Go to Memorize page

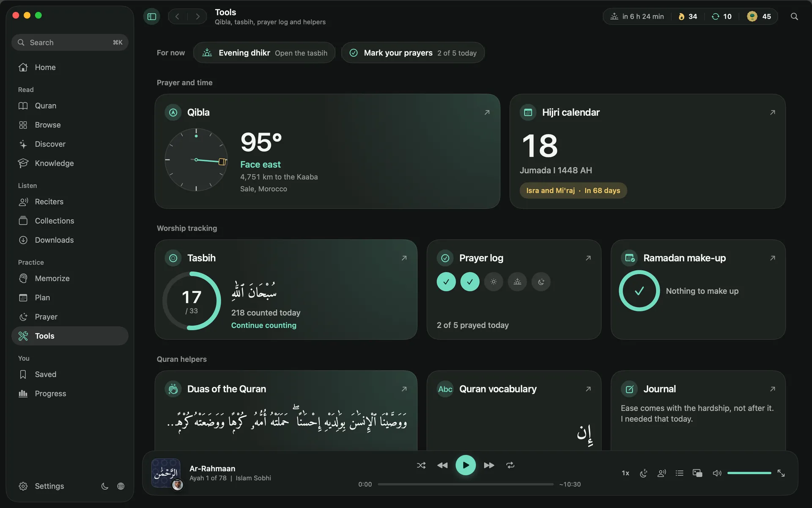70,279
